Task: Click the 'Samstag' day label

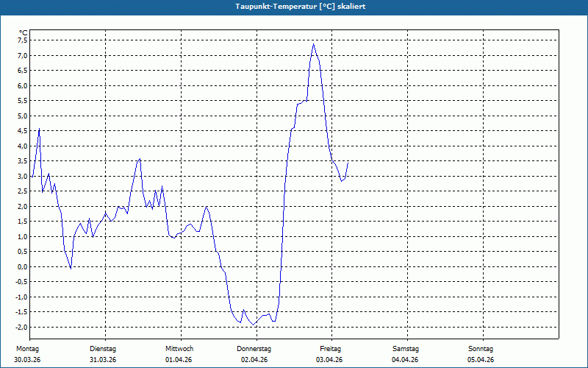Action: tap(406, 349)
